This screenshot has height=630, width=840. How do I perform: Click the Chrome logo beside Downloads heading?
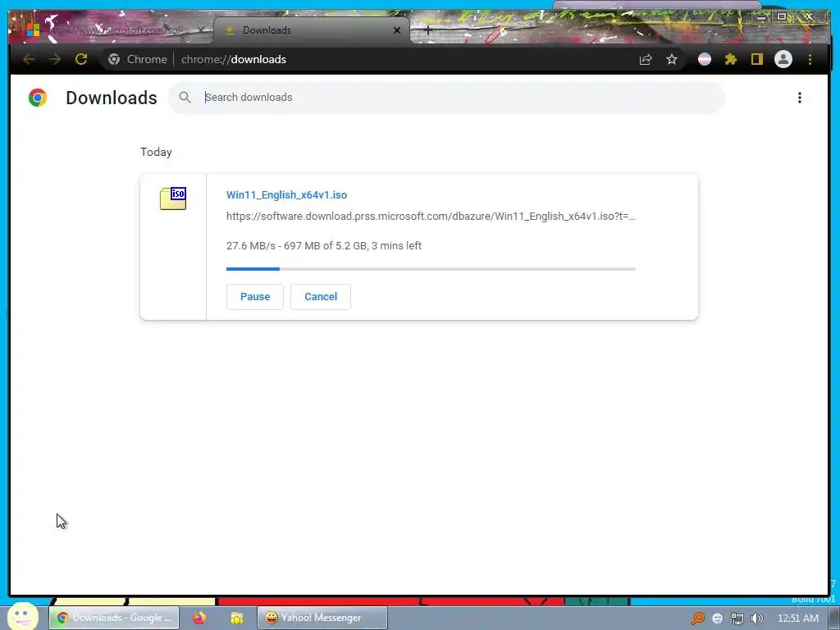38,98
